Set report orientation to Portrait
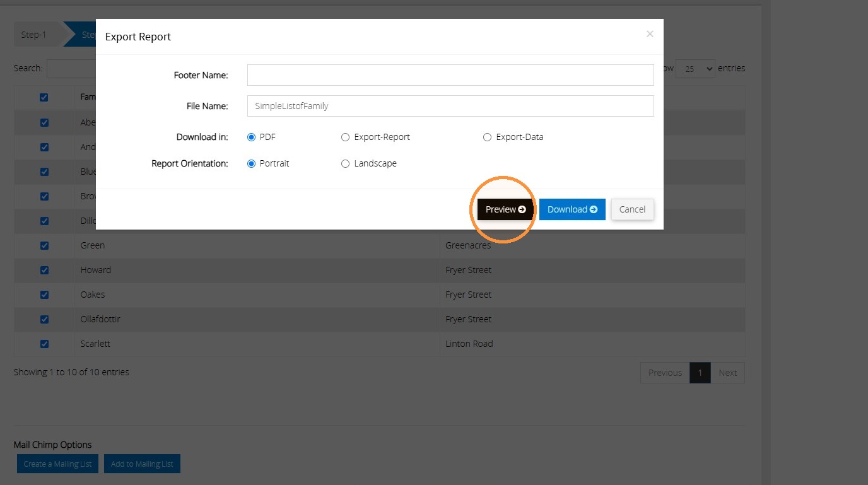Screen dimensions: 868x485 point(252,163)
